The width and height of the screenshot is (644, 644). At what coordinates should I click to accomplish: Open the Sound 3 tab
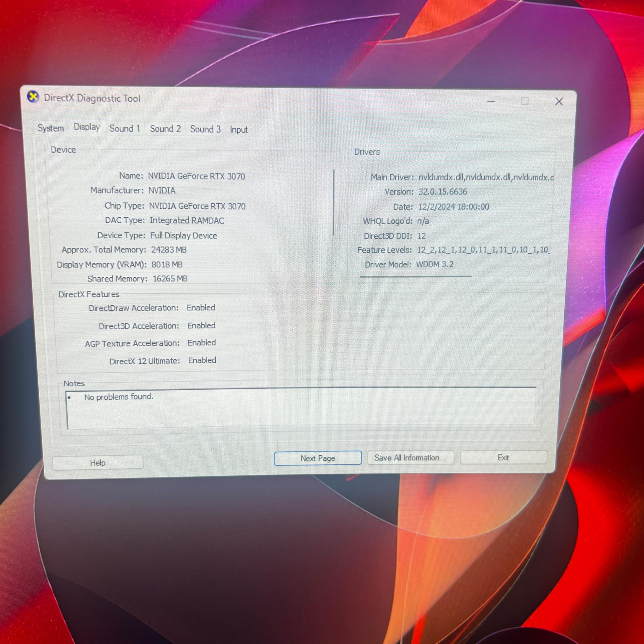205,129
